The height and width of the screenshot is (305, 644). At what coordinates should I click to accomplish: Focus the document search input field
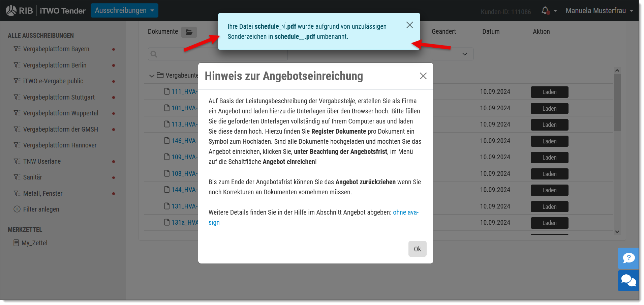218,54
